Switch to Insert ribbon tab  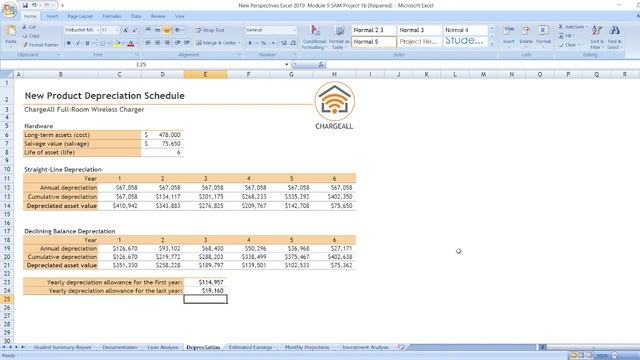tap(52, 16)
